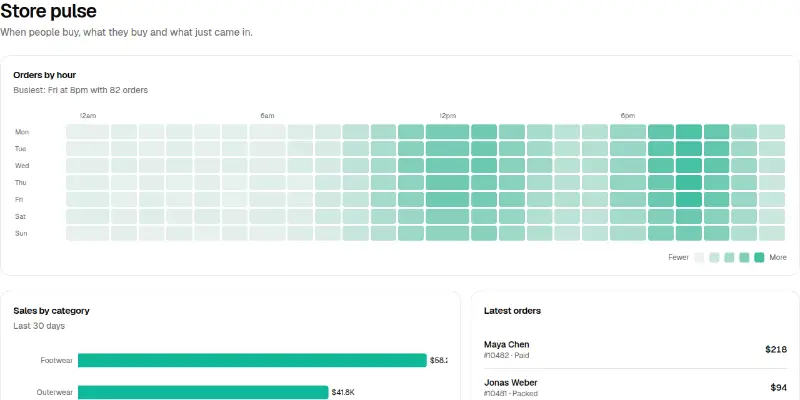Click the Fri row label
The image size is (800, 400).
tap(19, 199)
